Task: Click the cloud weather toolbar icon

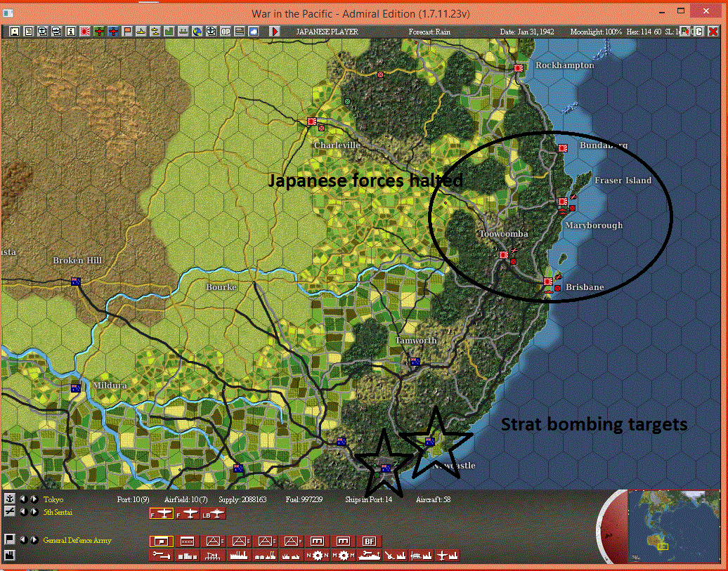Action: point(254,32)
